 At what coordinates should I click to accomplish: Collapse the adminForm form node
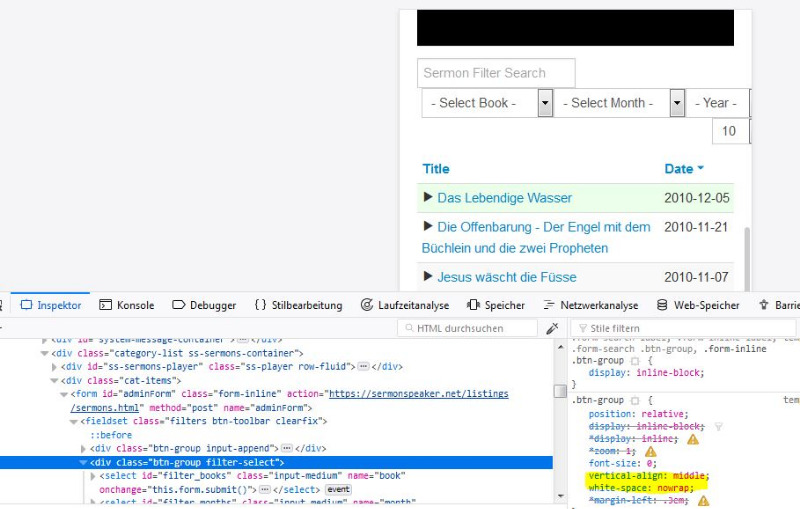[x=64, y=394]
